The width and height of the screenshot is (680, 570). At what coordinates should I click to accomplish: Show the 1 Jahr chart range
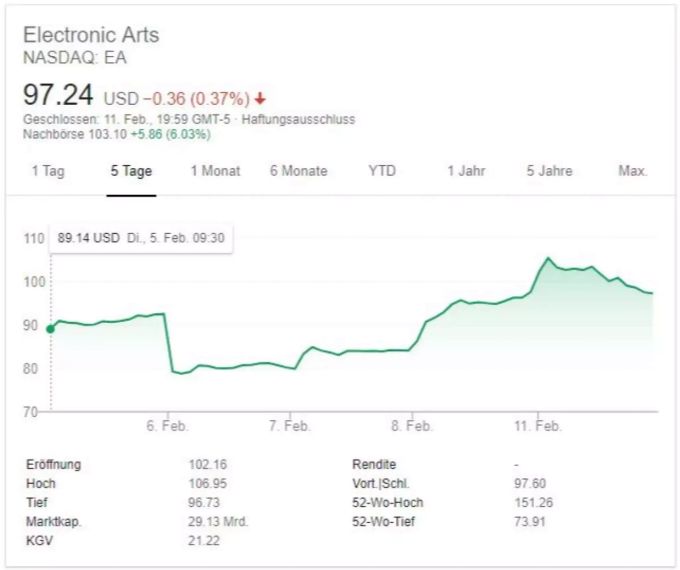pos(466,171)
